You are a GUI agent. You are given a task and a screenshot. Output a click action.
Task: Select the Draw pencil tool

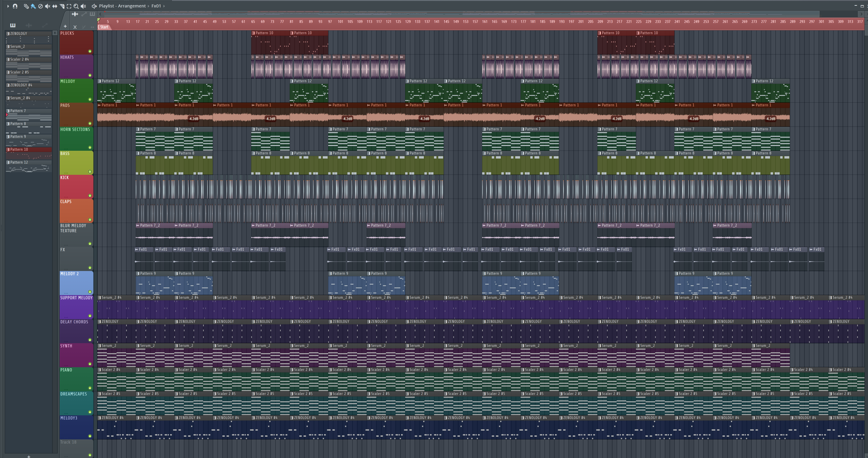coord(26,6)
